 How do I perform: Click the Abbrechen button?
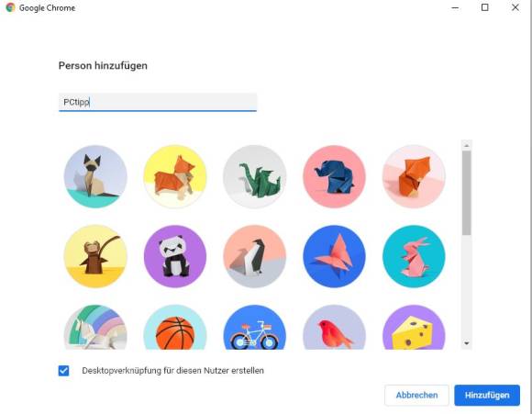tap(416, 395)
